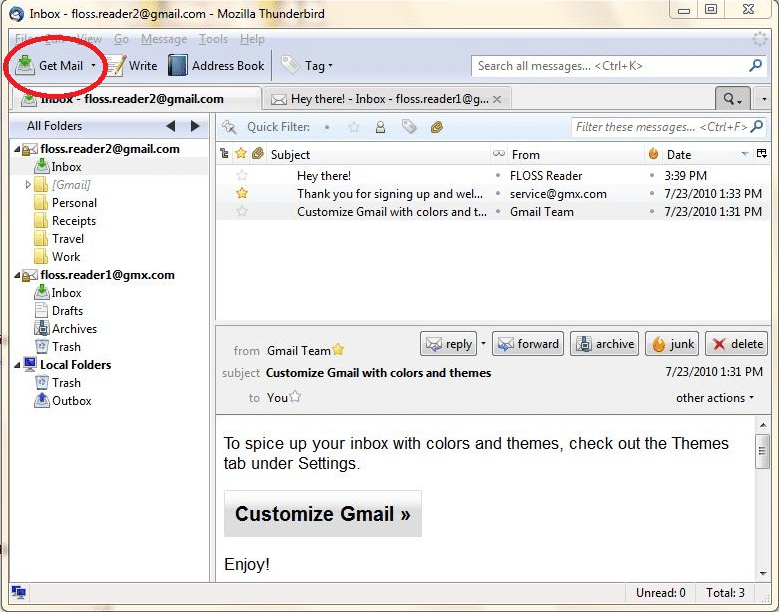
Task: Open the Message menu
Action: click(163, 39)
